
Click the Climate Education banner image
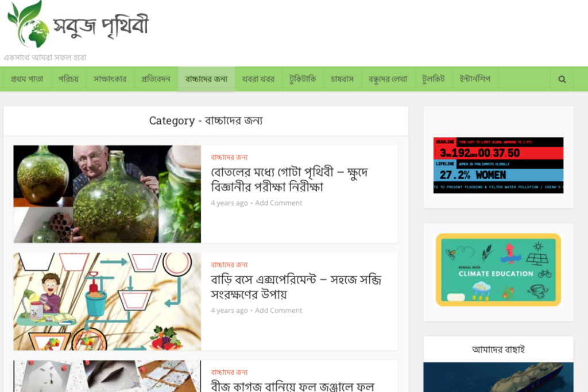coord(498,270)
